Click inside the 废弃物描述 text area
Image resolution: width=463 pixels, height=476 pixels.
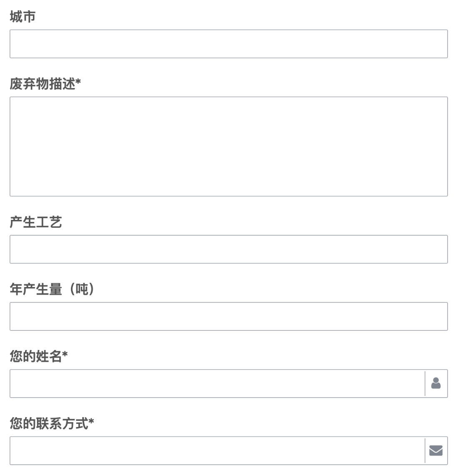[229, 146]
